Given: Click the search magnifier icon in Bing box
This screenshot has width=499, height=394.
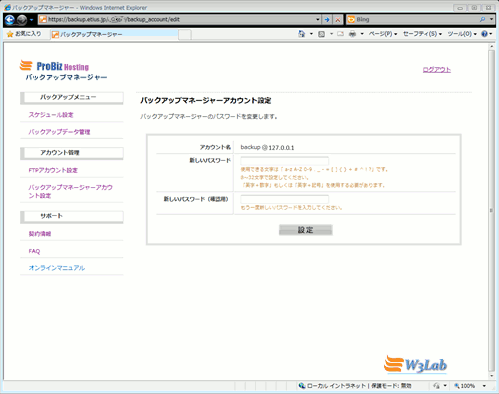Looking at the screenshot, I should (x=482, y=20).
